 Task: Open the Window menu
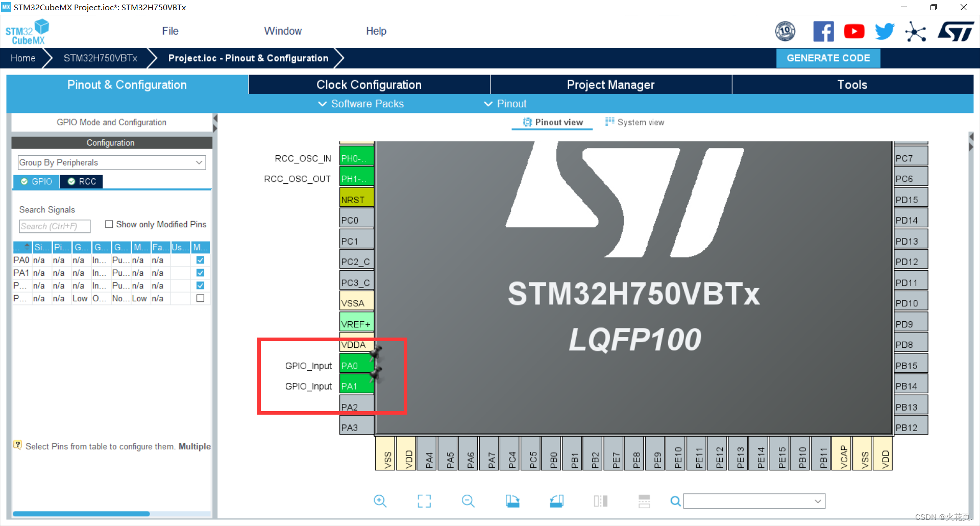(283, 31)
